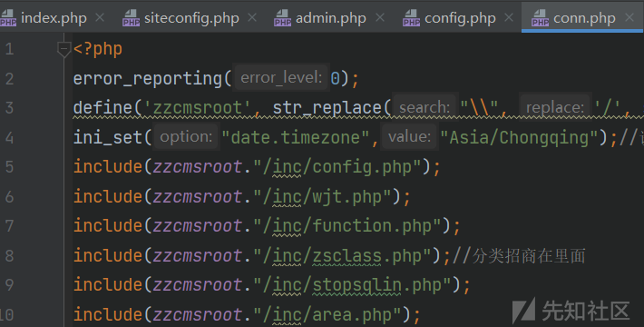
Task: Close the admin.php tab
Action: (380, 17)
